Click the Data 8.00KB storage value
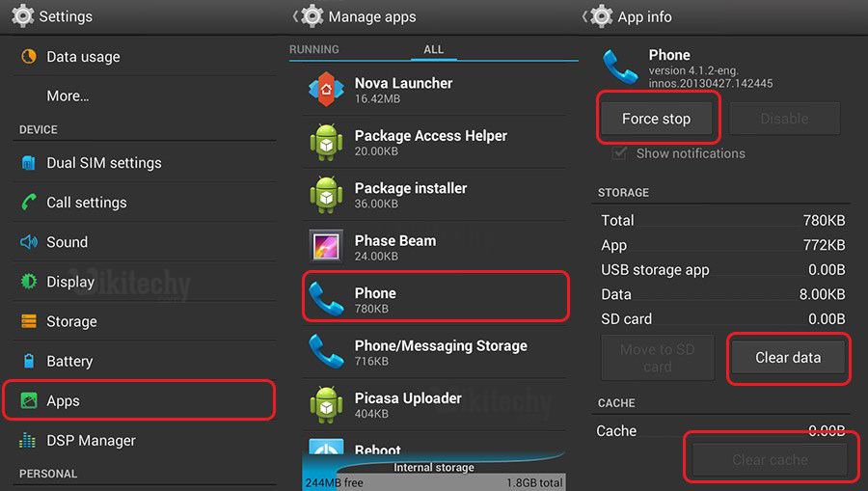The image size is (868, 491). [x=822, y=294]
